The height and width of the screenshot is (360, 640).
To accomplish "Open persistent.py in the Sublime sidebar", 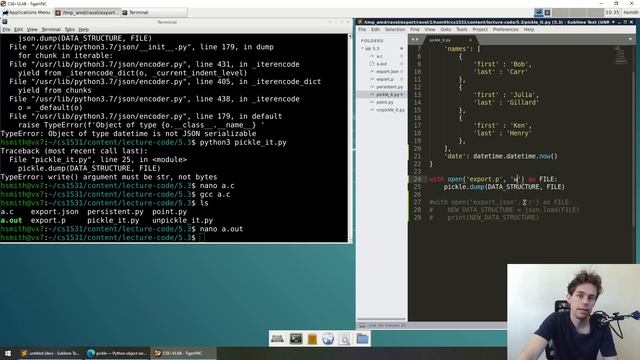I will click(x=389, y=87).
